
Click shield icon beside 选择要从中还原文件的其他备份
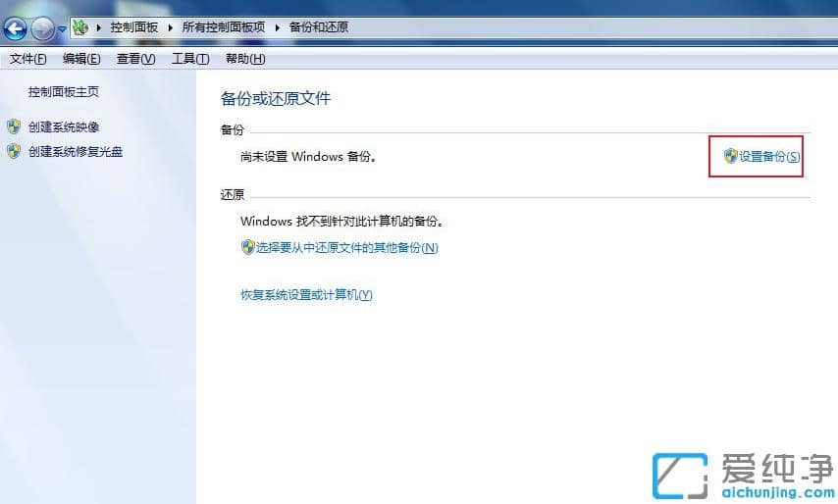247,247
